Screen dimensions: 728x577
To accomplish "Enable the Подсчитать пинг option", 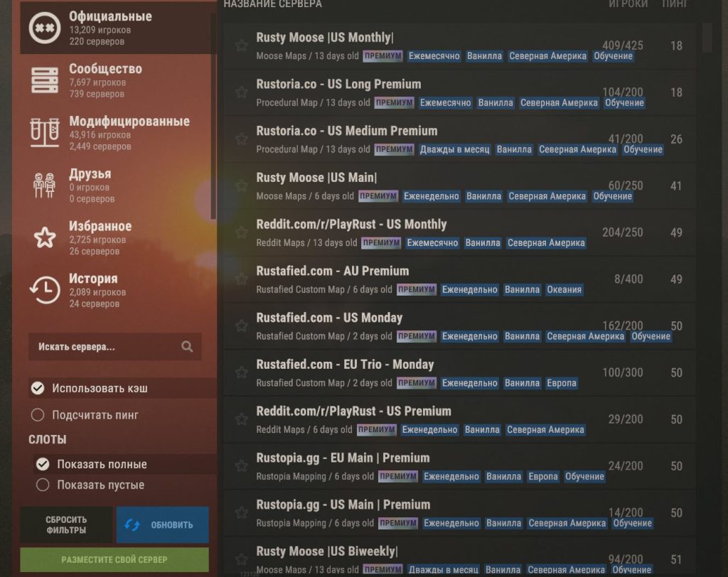I will click(38, 414).
